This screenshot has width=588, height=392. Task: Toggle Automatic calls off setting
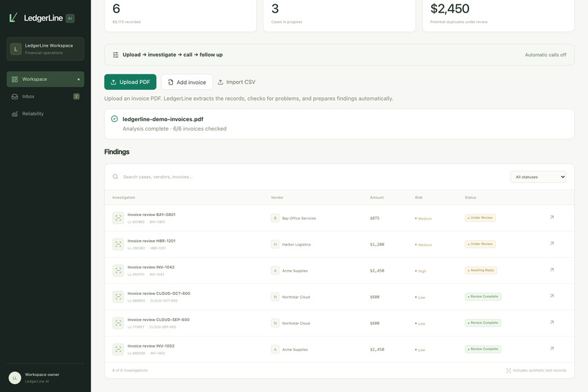coord(545,55)
